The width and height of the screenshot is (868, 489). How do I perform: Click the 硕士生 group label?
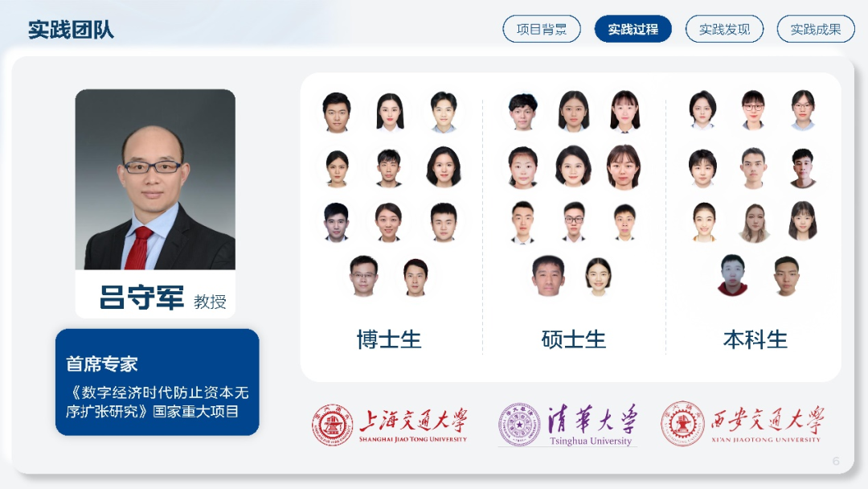click(x=574, y=339)
